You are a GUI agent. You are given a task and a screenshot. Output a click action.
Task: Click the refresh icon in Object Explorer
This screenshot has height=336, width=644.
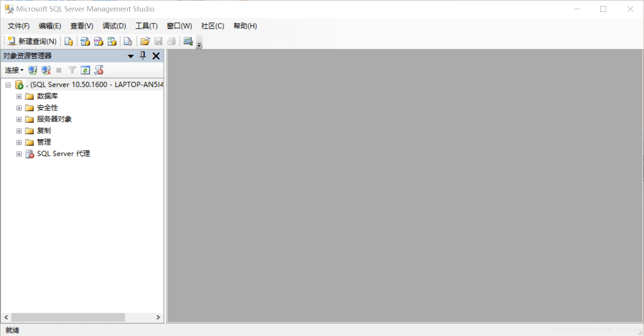coord(85,70)
